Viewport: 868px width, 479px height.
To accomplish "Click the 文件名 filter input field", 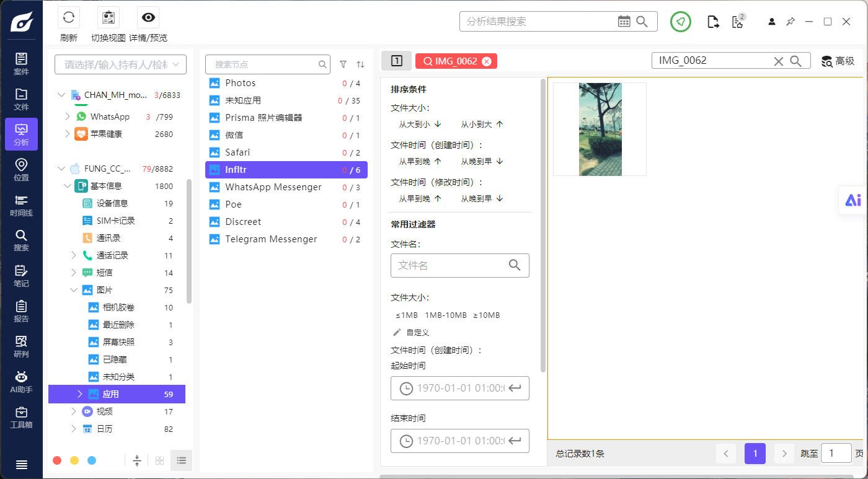I will point(460,265).
